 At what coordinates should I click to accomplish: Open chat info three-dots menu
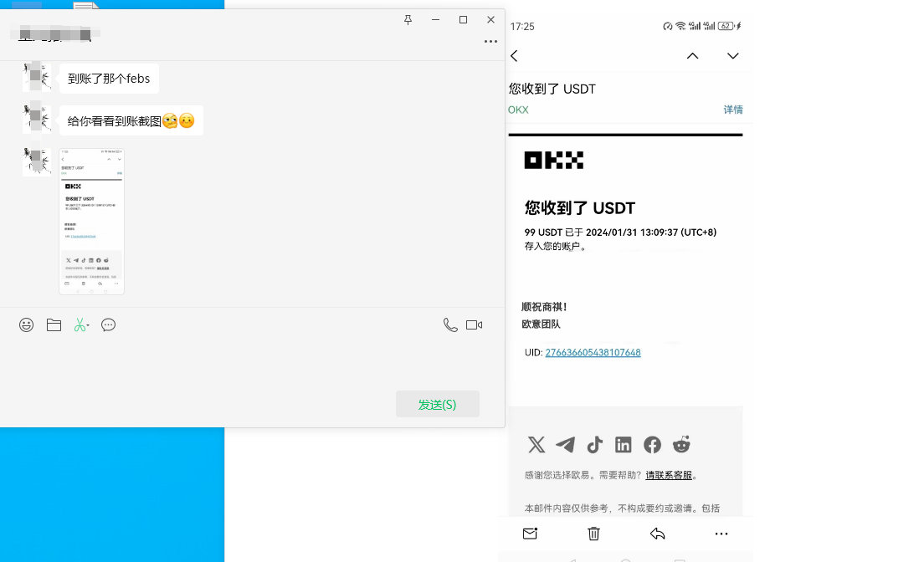(x=490, y=42)
